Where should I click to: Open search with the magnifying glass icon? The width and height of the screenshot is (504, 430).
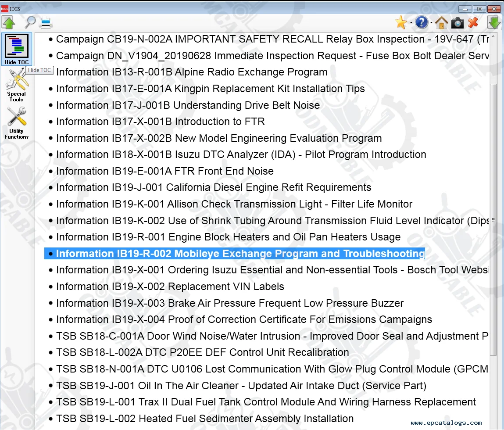pos(30,22)
